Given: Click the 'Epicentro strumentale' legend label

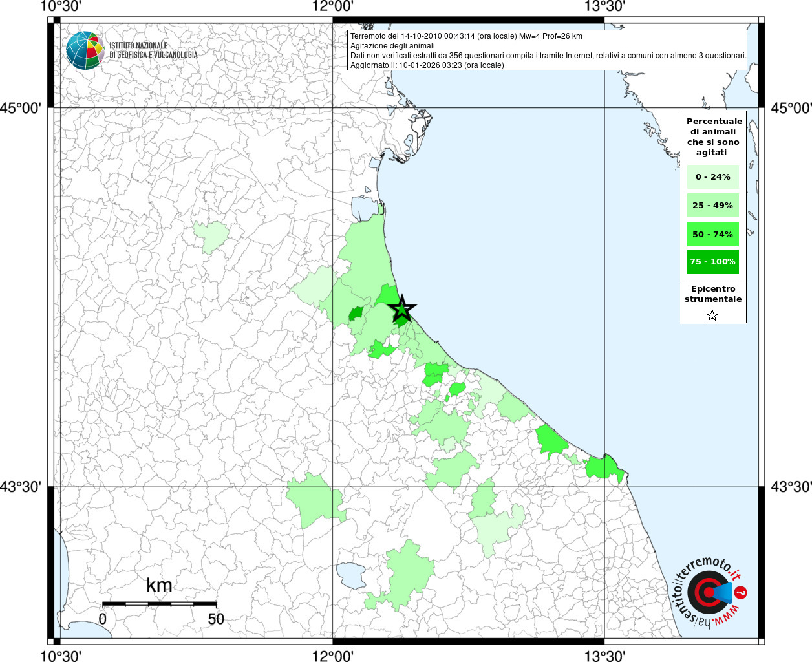Looking at the screenshot, I should pos(713,294).
